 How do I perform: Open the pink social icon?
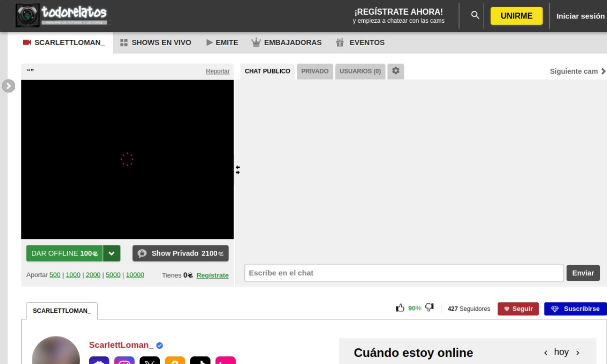click(225, 361)
